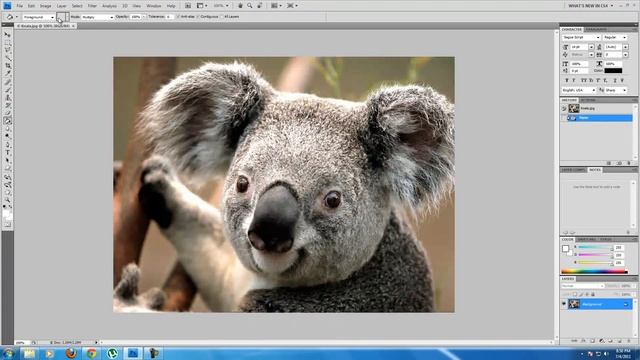Open the Mode blending dropdown in options bar
Viewport: 640px width, 360px height.
tap(97, 17)
